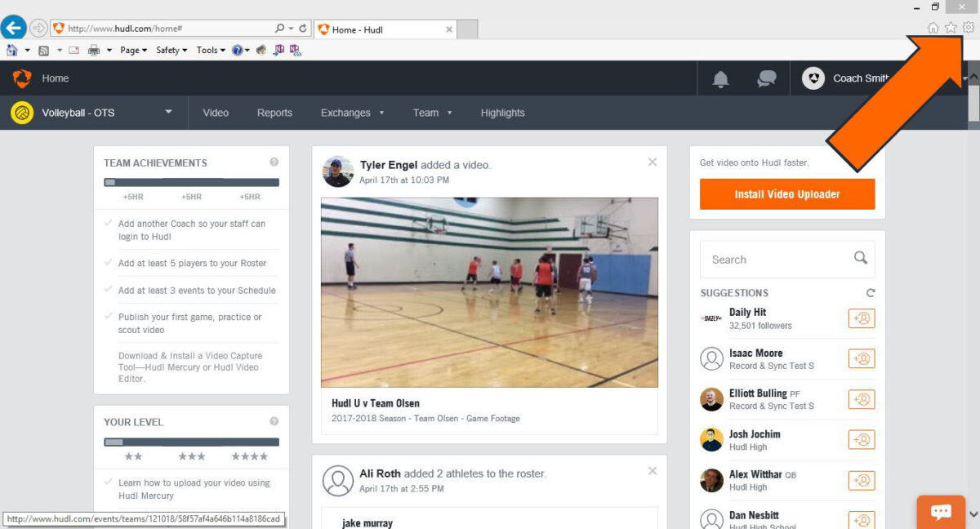Open a new blank browser tab
Screen dimensions: 980x529
(x=467, y=29)
